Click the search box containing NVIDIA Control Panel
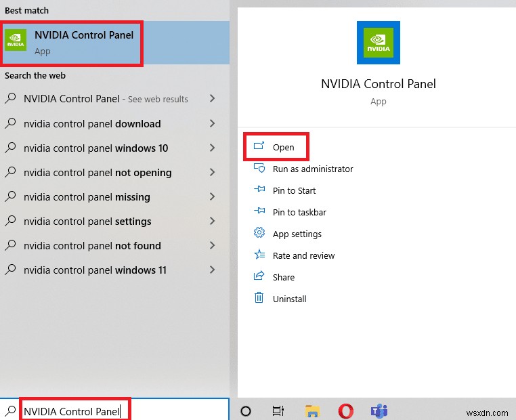The height and width of the screenshot is (420, 516). [114, 409]
